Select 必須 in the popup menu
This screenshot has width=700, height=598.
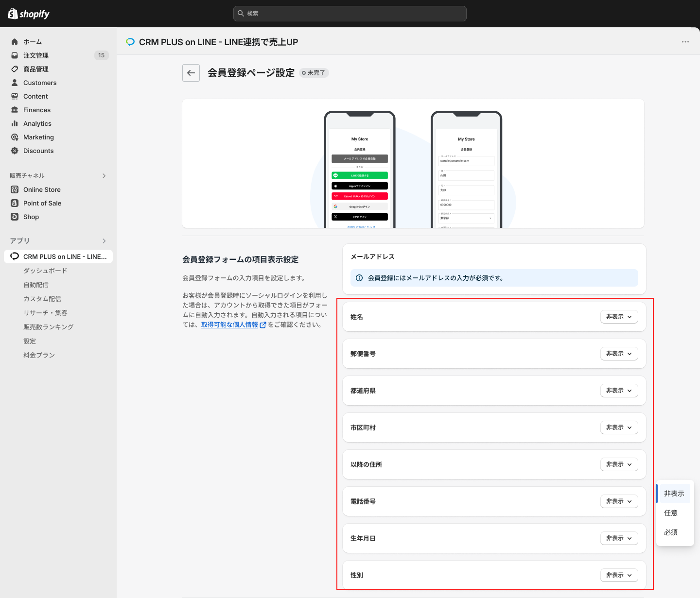[x=674, y=532]
